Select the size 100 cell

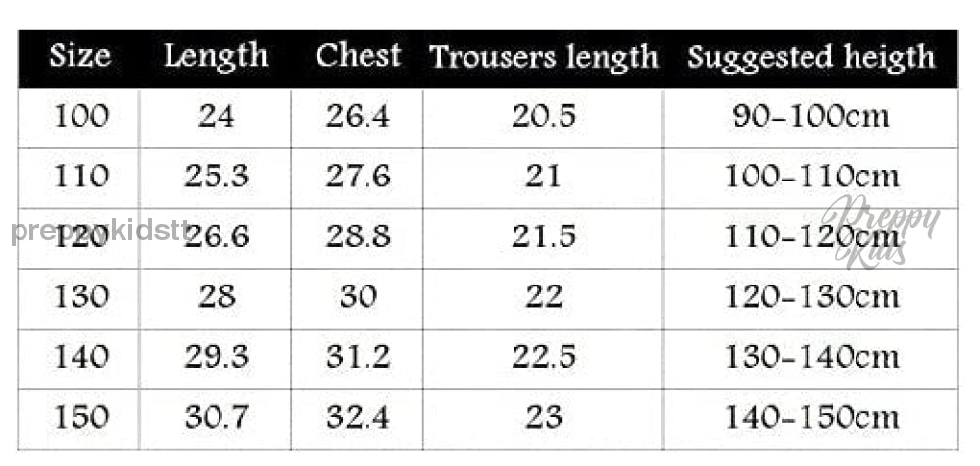tap(80, 117)
